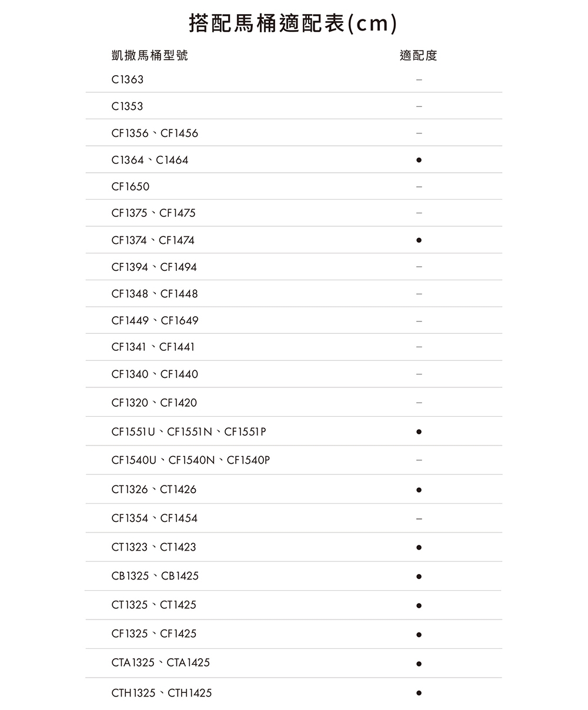Click the dot beside CTH1325、CTH1425
The height and width of the screenshot is (710, 588).
[418, 693]
